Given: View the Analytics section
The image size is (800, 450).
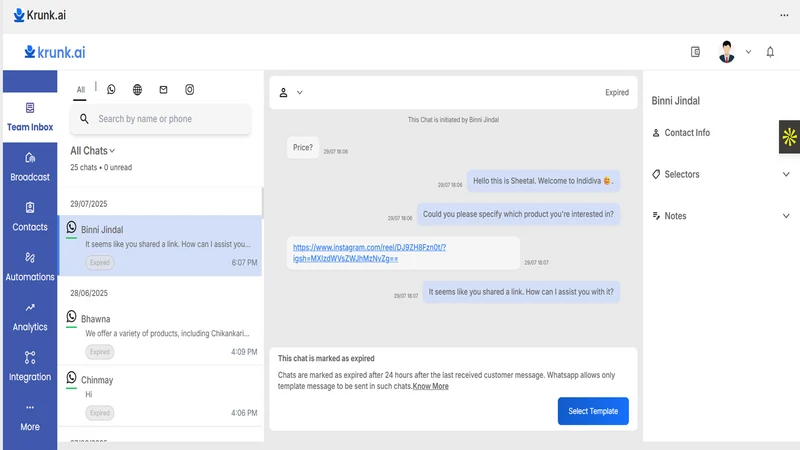Looking at the screenshot, I should click(30, 317).
